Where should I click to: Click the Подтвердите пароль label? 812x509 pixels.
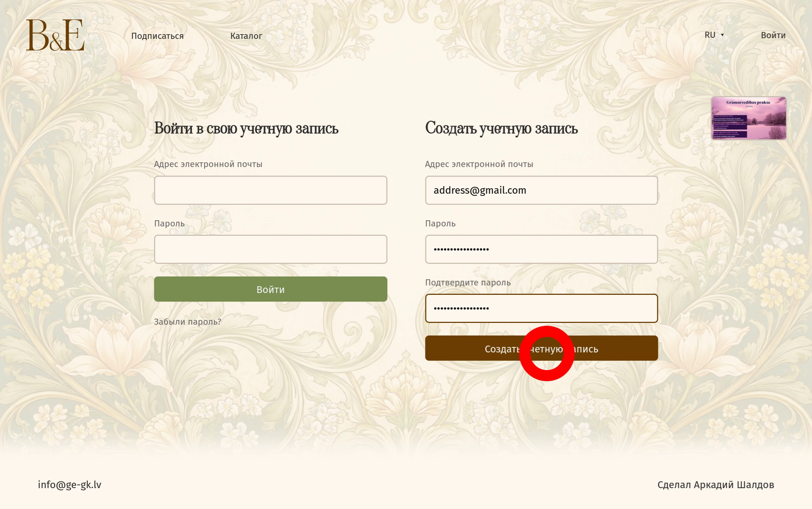[x=468, y=283]
